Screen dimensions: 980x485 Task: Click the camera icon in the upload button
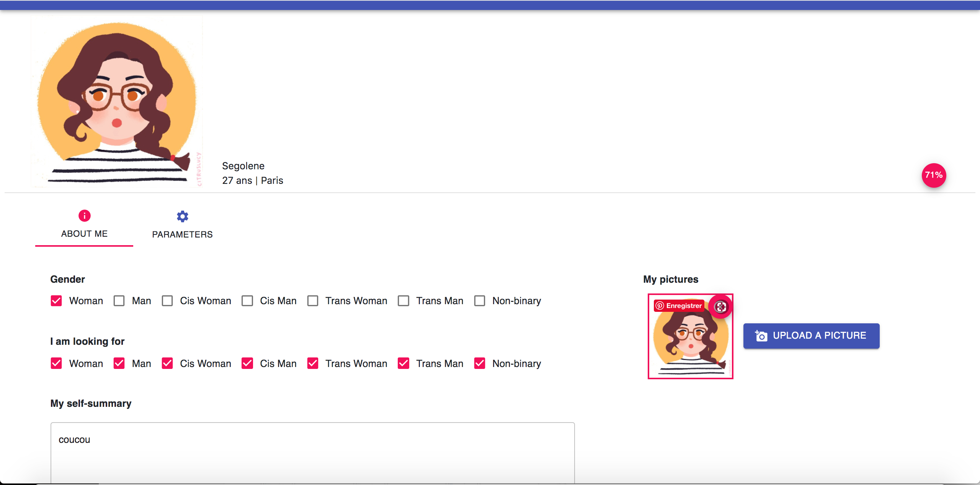pyautogui.click(x=761, y=336)
